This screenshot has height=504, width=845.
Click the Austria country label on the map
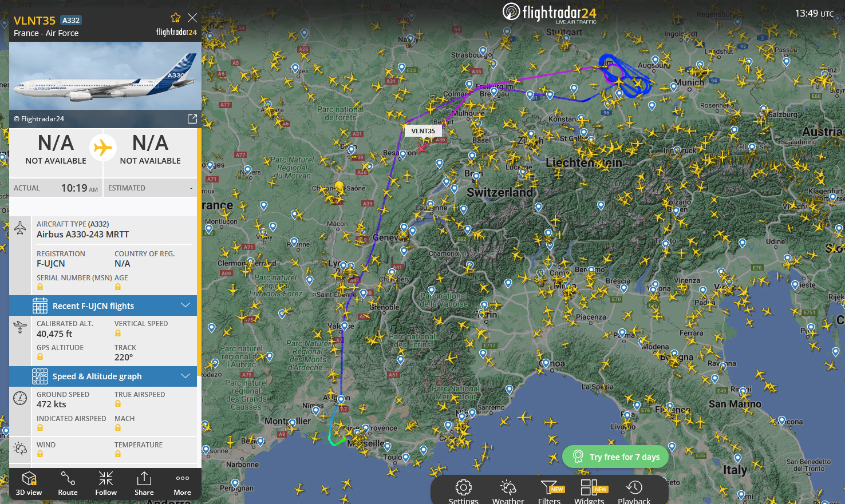click(x=822, y=132)
